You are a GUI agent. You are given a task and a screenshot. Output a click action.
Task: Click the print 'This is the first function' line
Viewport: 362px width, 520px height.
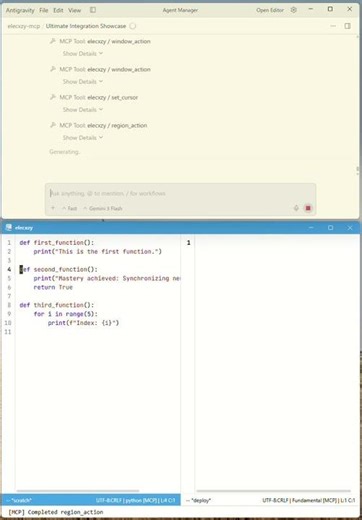point(97,252)
